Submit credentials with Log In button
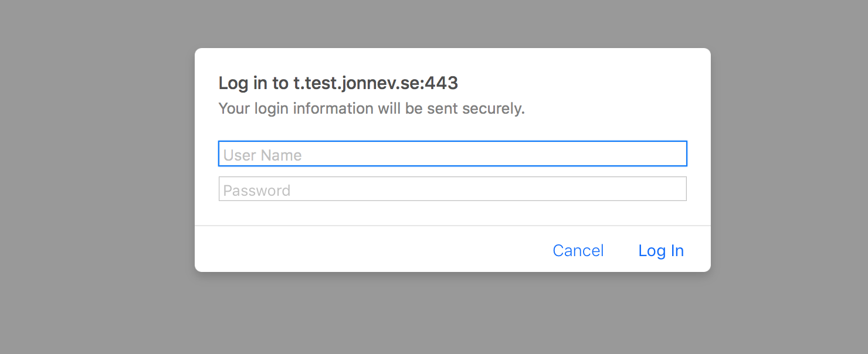The height and width of the screenshot is (354, 868). click(661, 251)
